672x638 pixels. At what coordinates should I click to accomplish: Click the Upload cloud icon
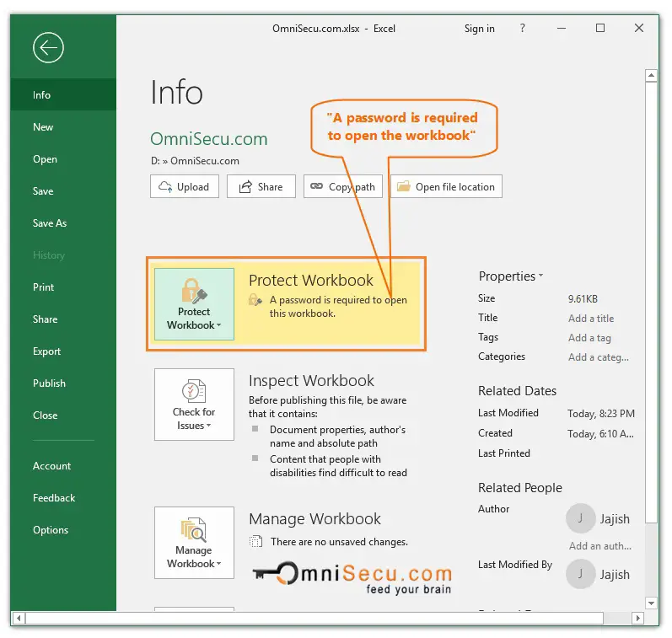click(x=165, y=187)
